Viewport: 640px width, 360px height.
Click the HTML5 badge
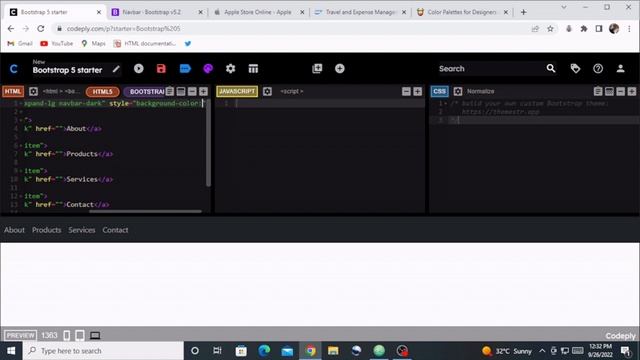tap(102, 92)
